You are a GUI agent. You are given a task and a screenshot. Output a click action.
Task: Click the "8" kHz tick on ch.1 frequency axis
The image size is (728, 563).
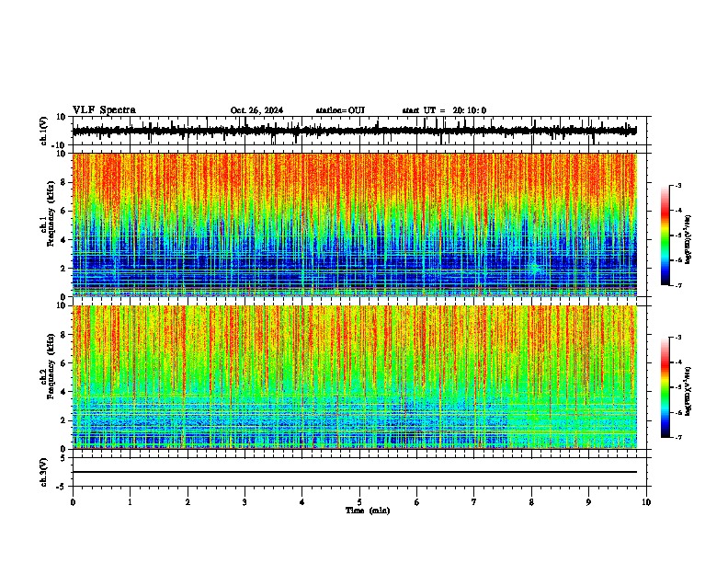(x=64, y=182)
